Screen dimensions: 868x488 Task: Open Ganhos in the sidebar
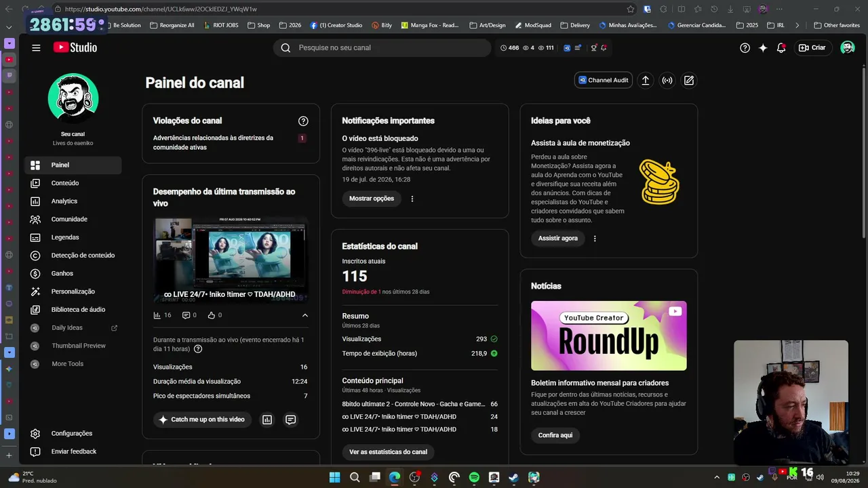tap(73, 274)
